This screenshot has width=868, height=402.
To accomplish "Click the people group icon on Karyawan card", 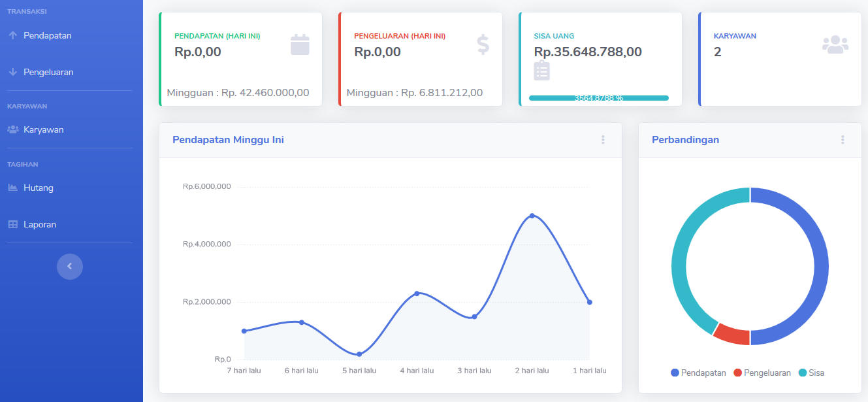I will [x=835, y=44].
